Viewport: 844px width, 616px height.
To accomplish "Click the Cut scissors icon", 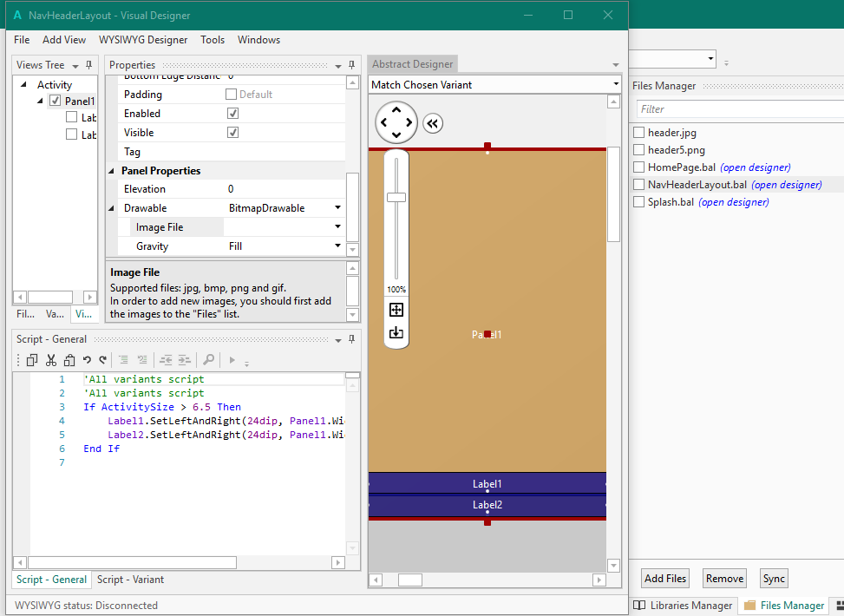I will pyautogui.click(x=51, y=360).
